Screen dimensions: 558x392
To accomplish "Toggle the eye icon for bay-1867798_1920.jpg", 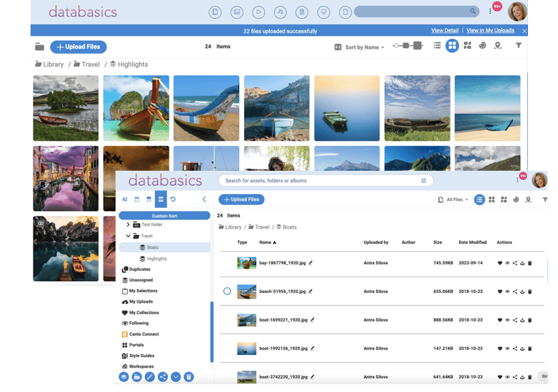I will 507,263.
